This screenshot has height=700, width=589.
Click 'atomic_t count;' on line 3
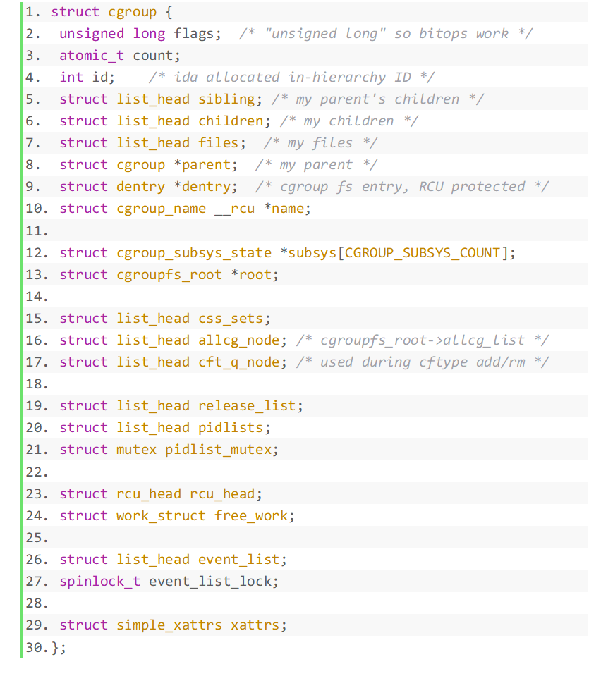pos(120,56)
